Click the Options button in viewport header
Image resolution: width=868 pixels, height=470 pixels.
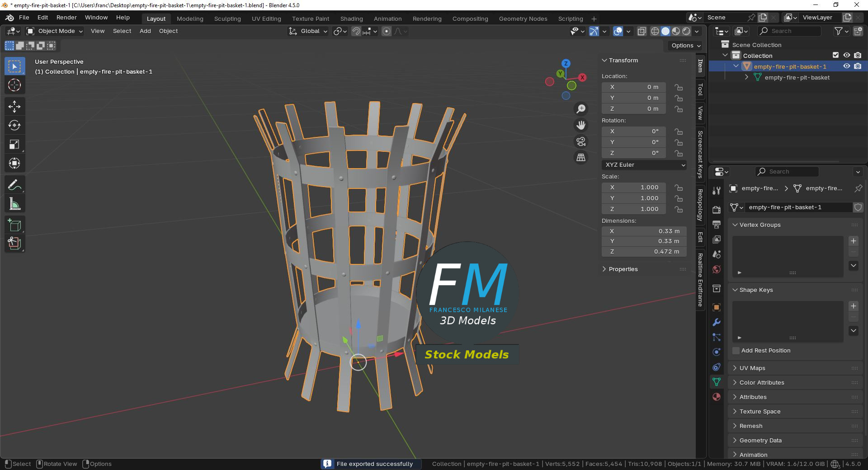[685, 46]
